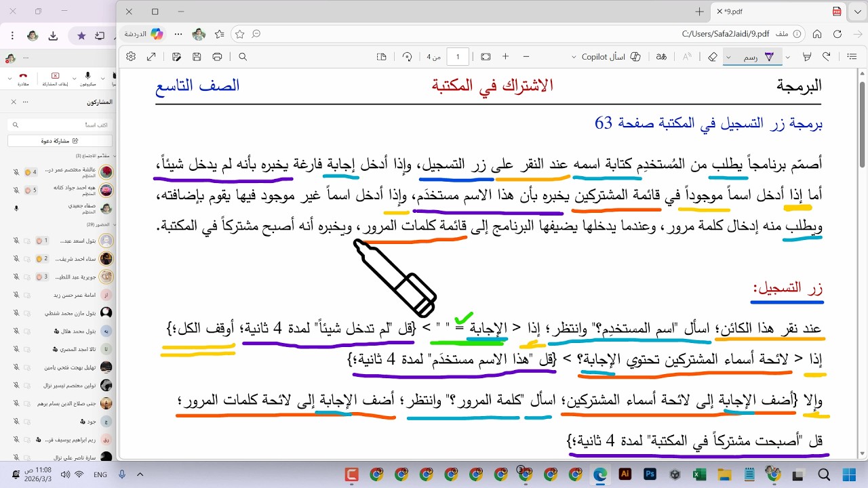Zoom out with the minus icon

point(526,57)
